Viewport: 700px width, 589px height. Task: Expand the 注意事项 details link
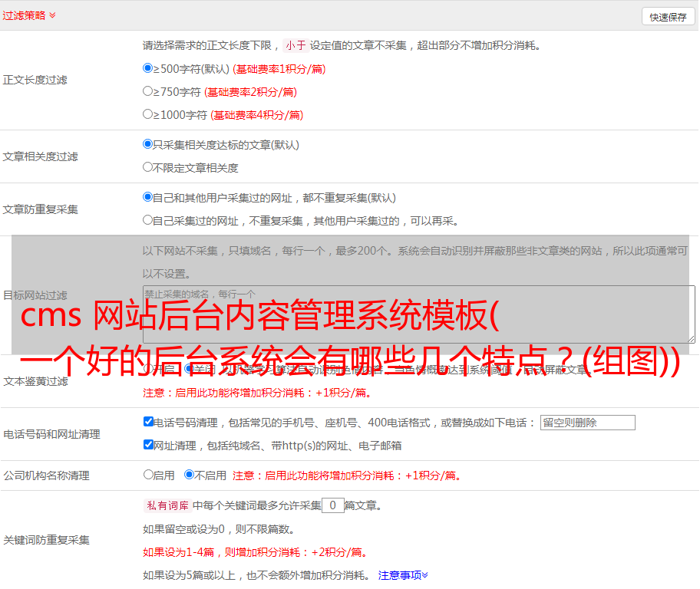click(403, 575)
